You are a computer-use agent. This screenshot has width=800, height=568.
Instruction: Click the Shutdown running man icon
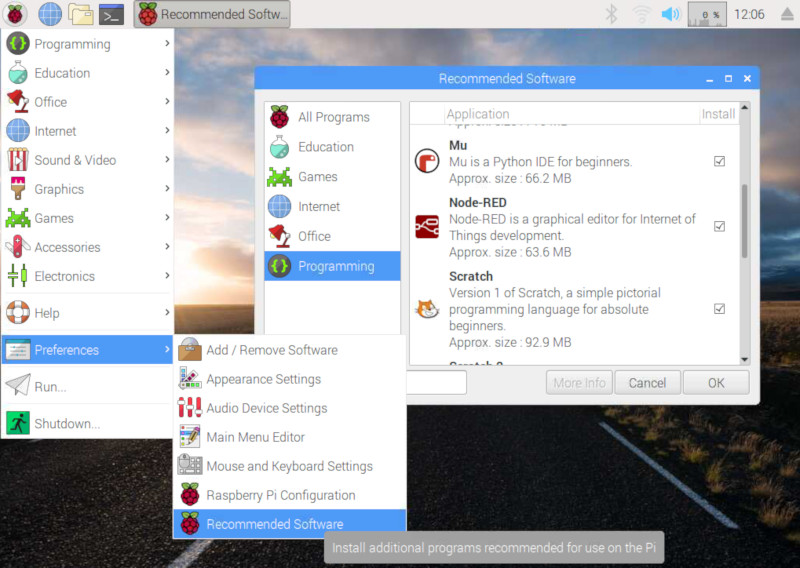(18, 423)
